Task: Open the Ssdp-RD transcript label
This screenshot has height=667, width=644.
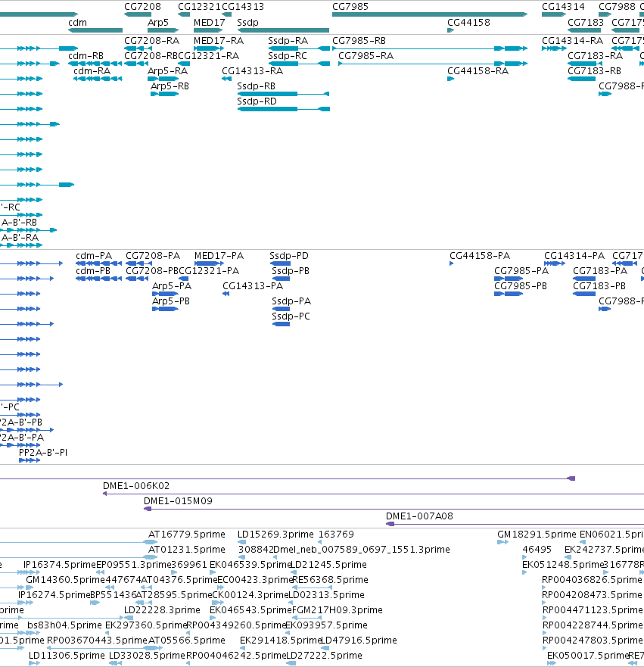Action: (x=257, y=101)
